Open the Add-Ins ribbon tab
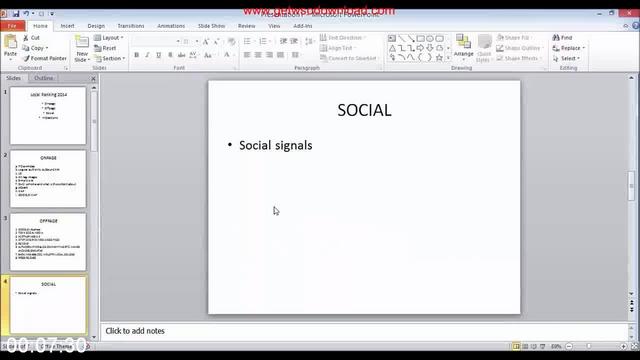640x360 pixels. point(302,26)
